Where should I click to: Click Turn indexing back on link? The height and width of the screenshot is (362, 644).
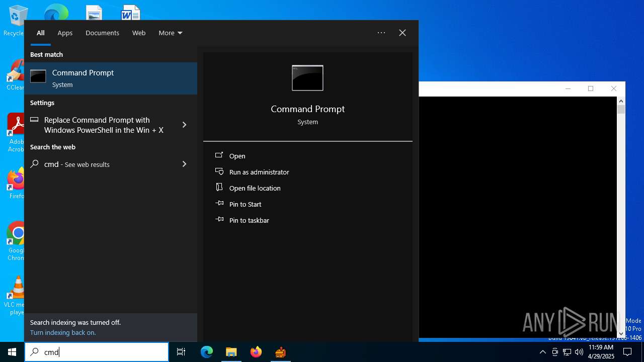63,332
